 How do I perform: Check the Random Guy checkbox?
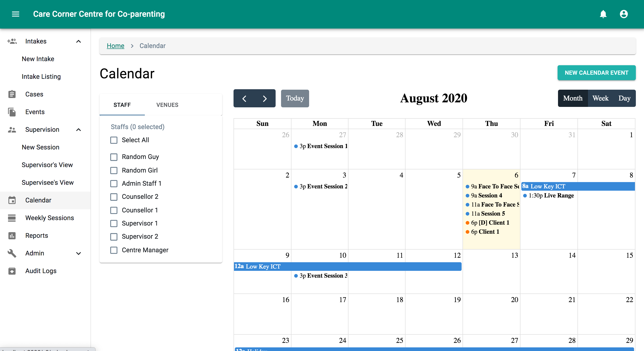114,157
